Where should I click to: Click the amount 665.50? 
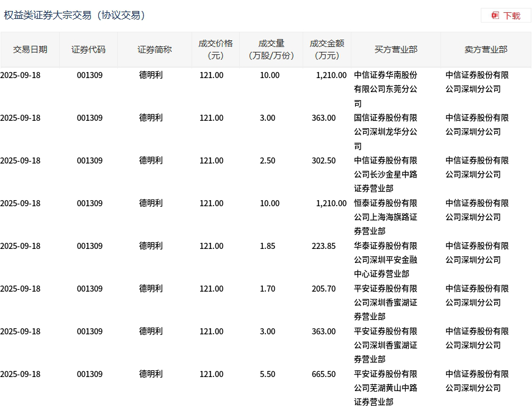click(324, 374)
